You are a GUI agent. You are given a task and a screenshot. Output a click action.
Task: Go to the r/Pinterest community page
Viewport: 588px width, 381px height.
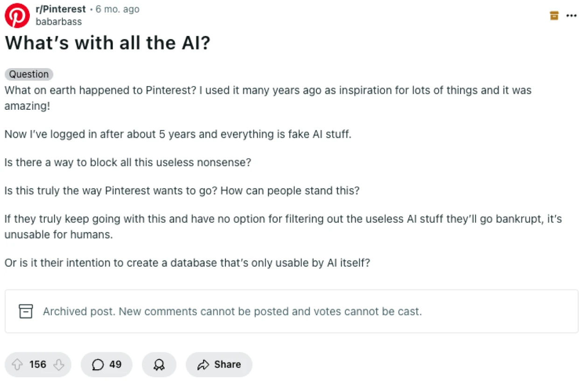(x=60, y=9)
